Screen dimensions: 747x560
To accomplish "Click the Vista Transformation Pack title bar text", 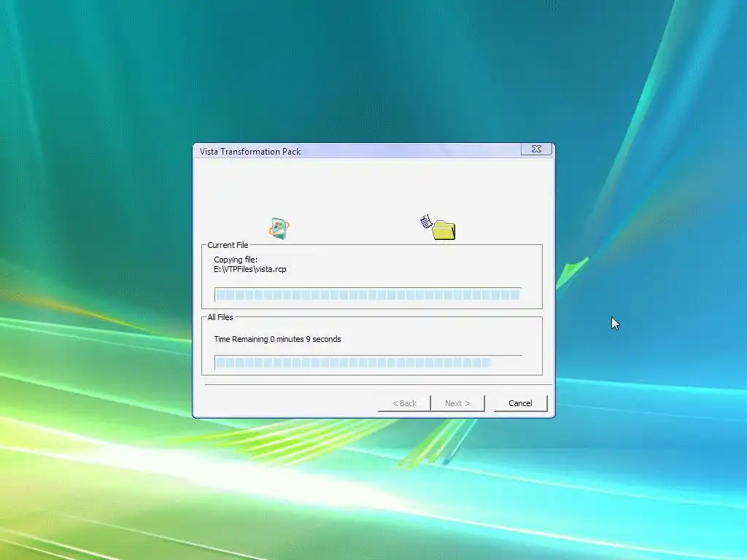I will coord(250,152).
